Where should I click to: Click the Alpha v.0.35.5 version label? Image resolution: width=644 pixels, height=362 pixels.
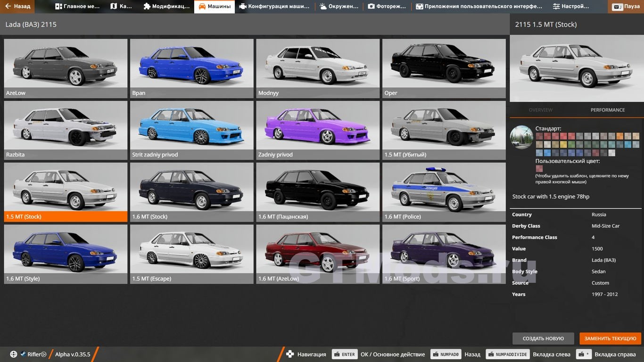73,354
